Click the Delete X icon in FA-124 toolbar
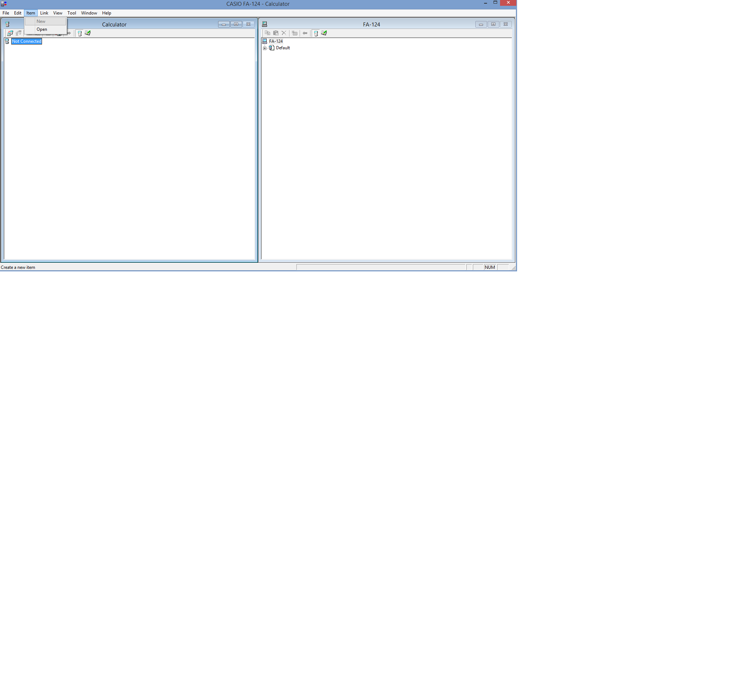Screen dimensions: 745x700 284,33
